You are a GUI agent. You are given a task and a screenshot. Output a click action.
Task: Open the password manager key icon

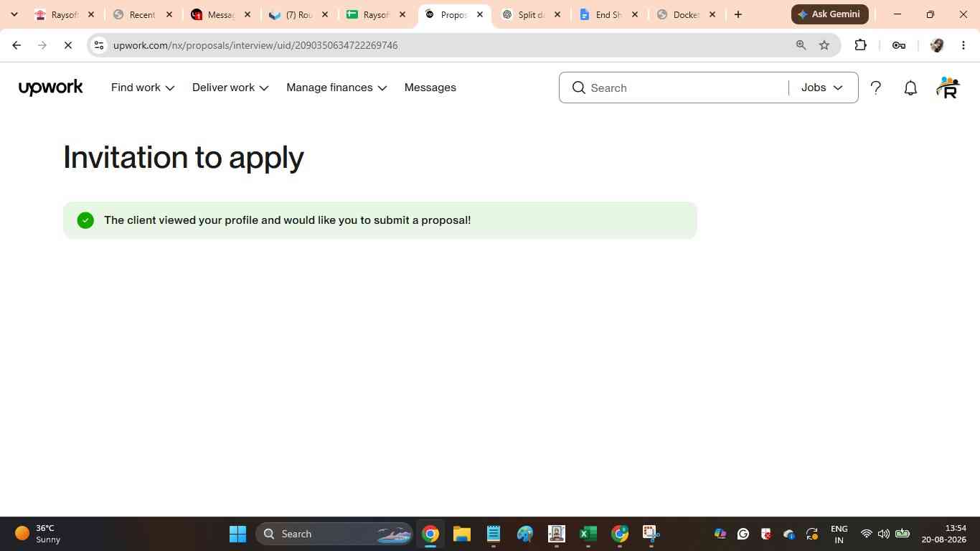(x=898, y=45)
